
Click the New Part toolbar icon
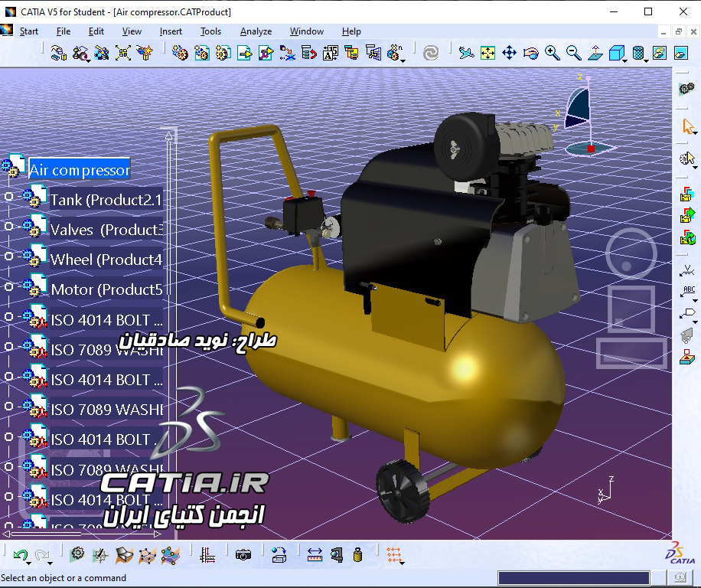click(x=223, y=53)
